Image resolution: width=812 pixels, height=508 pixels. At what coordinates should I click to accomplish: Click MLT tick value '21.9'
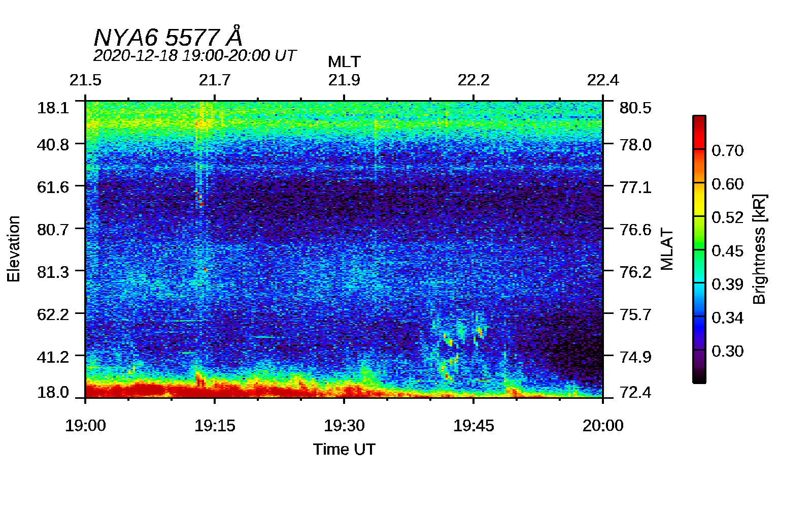[x=344, y=80]
